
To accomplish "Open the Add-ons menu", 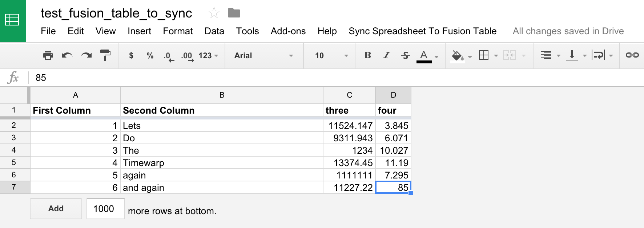I will 288,31.
